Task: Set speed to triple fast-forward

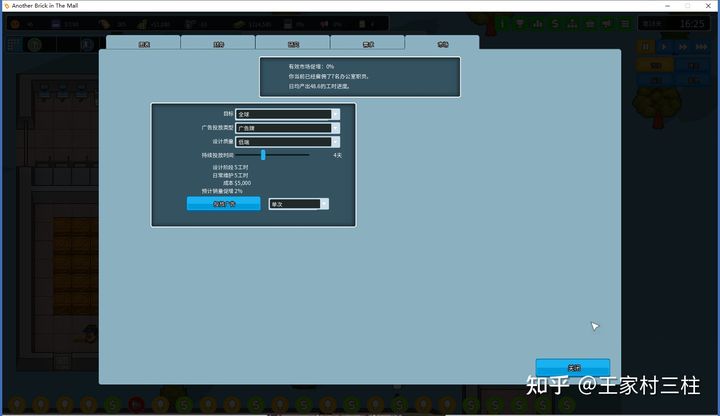Action: 701,46
